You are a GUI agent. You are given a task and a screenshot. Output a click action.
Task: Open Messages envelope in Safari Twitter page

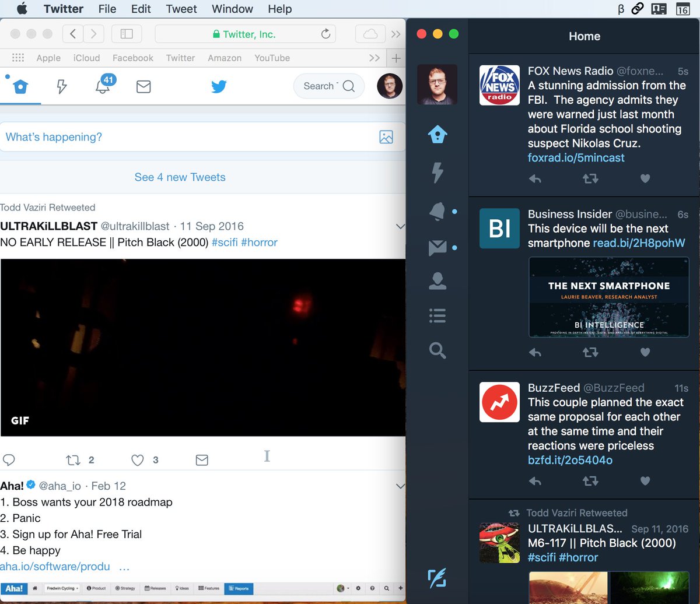[x=143, y=87]
